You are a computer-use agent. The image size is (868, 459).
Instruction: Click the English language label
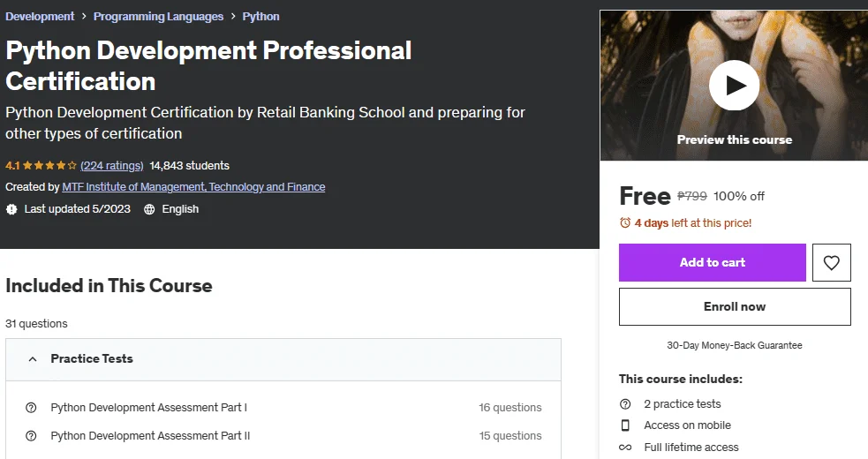pos(180,209)
